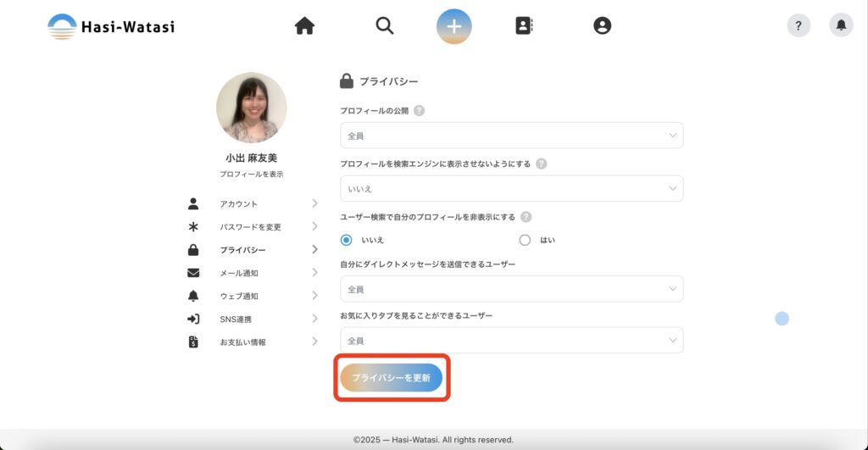
Task: Open the user account icon in navbar
Action: pos(602,26)
